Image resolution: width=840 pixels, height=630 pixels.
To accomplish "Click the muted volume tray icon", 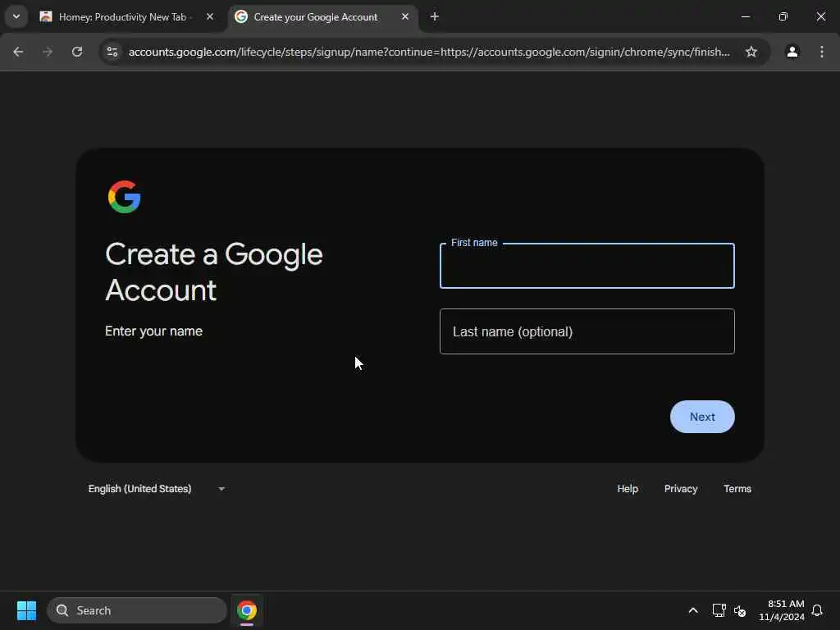I will pos(740,610).
